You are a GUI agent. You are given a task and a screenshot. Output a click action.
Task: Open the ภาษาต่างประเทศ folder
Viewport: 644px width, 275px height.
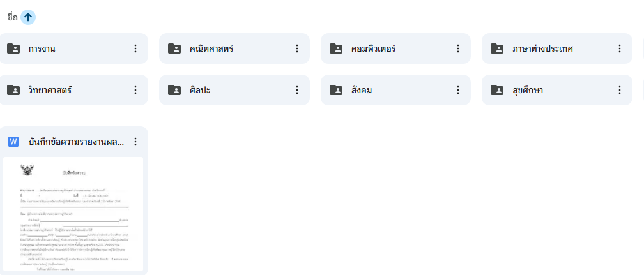coord(546,48)
